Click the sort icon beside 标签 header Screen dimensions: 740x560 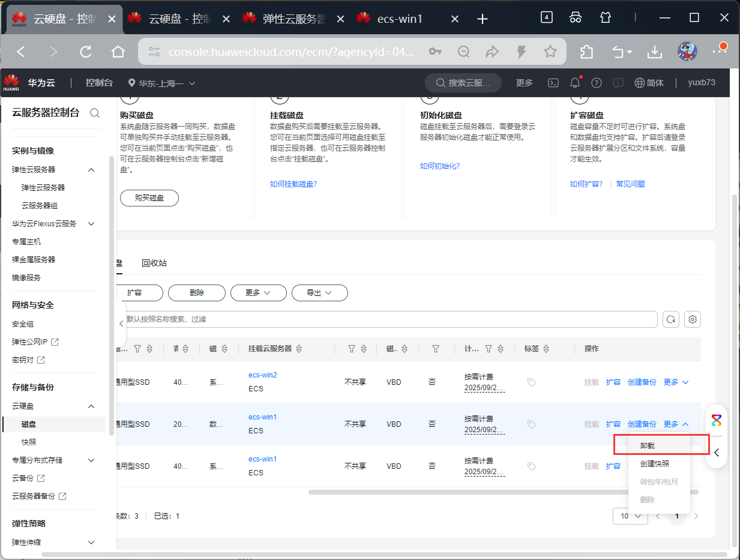pos(547,349)
